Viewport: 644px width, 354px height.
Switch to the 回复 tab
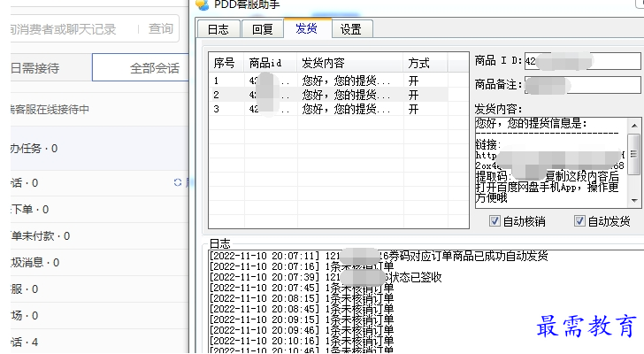pos(263,29)
